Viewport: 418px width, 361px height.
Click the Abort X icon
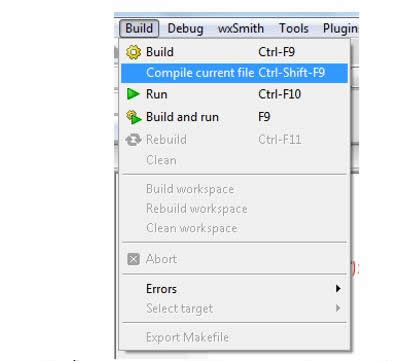[133, 259]
